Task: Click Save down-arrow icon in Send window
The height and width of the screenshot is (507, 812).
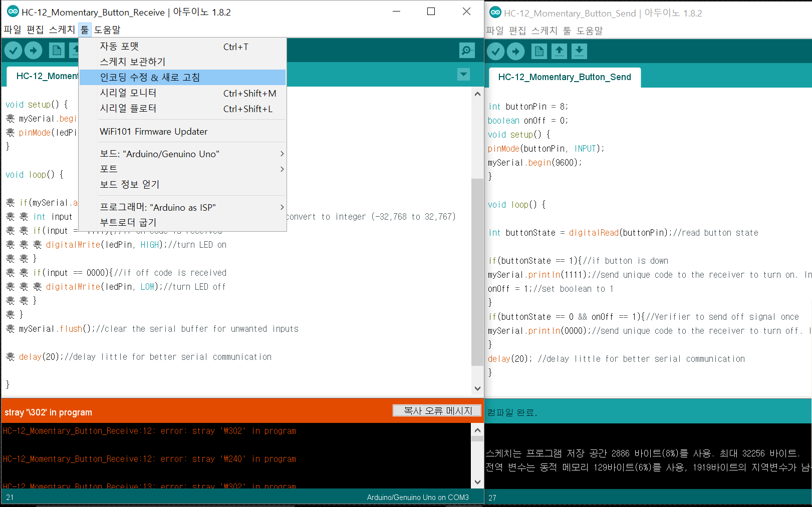Action: [579, 51]
